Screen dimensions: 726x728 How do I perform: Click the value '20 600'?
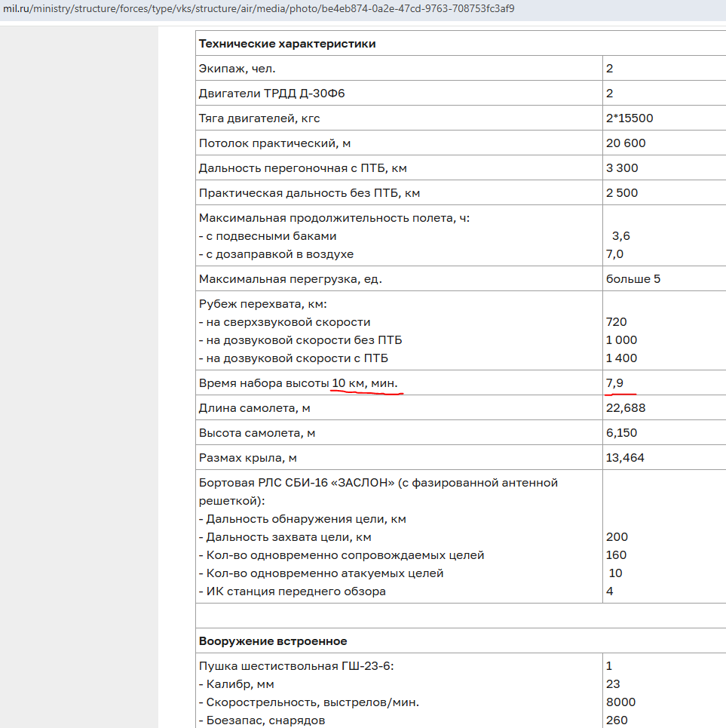(x=626, y=143)
